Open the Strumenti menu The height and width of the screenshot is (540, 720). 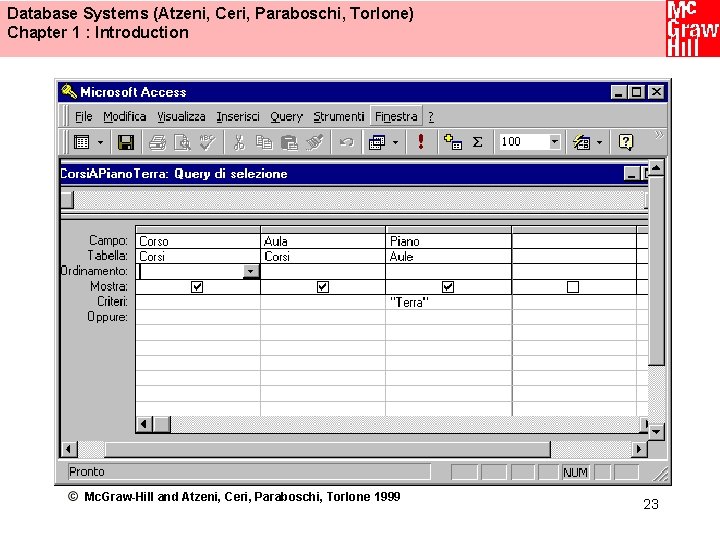[339, 117]
